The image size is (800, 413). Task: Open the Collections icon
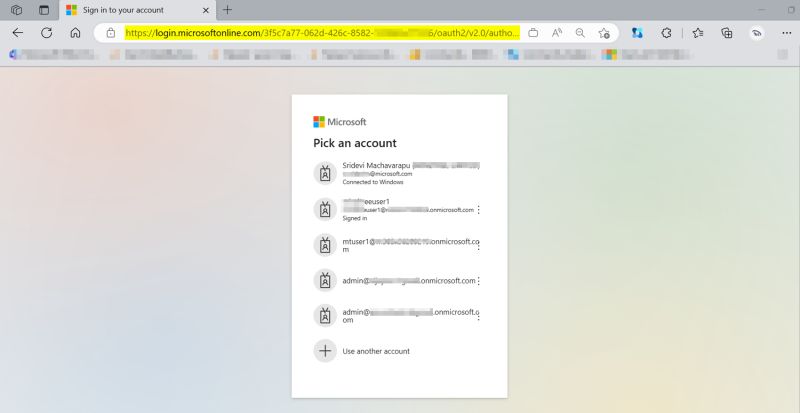[x=727, y=33]
